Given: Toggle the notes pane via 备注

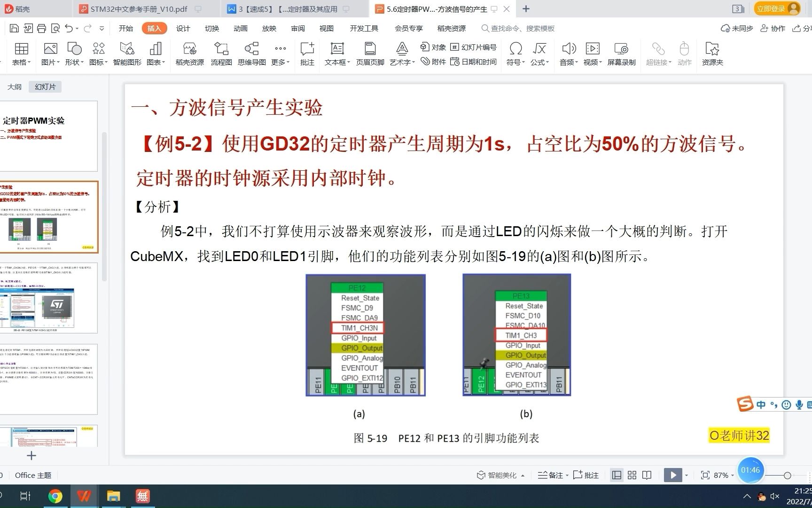Looking at the screenshot, I should click(x=551, y=475).
